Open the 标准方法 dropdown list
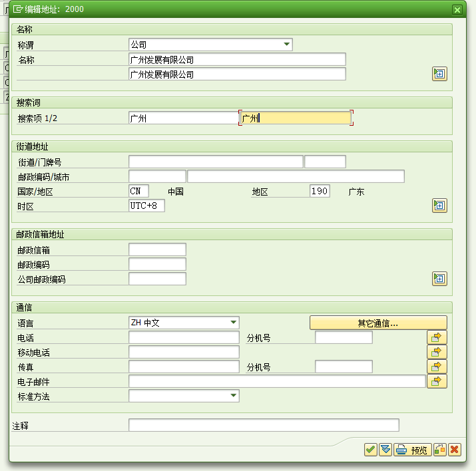This screenshot has width=476, height=471. [x=233, y=396]
